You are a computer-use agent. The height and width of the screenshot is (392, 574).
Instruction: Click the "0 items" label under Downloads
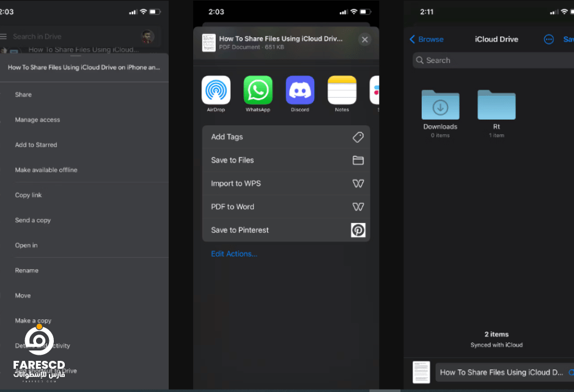click(440, 136)
